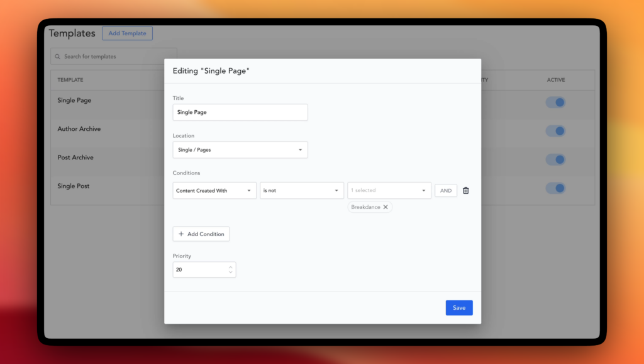Open the "is not" operator dropdown

click(301, 191)
